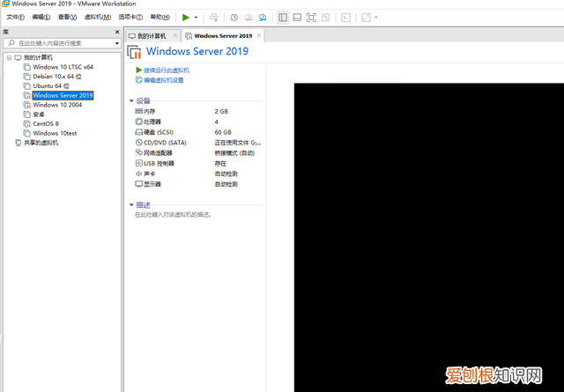This screenshot has height=392, width=564.
Task: Close the 库 library panel
Action: (117, 32)
